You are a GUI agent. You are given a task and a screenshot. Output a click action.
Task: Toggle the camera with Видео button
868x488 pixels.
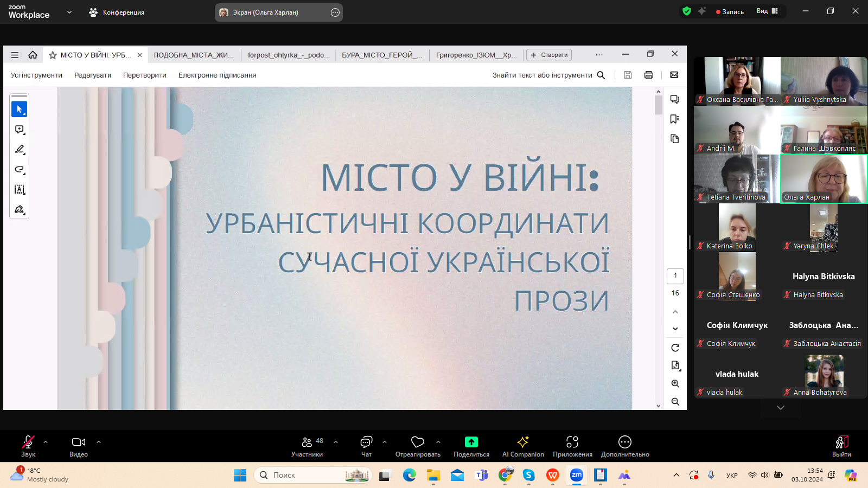[x=78, y=446]
